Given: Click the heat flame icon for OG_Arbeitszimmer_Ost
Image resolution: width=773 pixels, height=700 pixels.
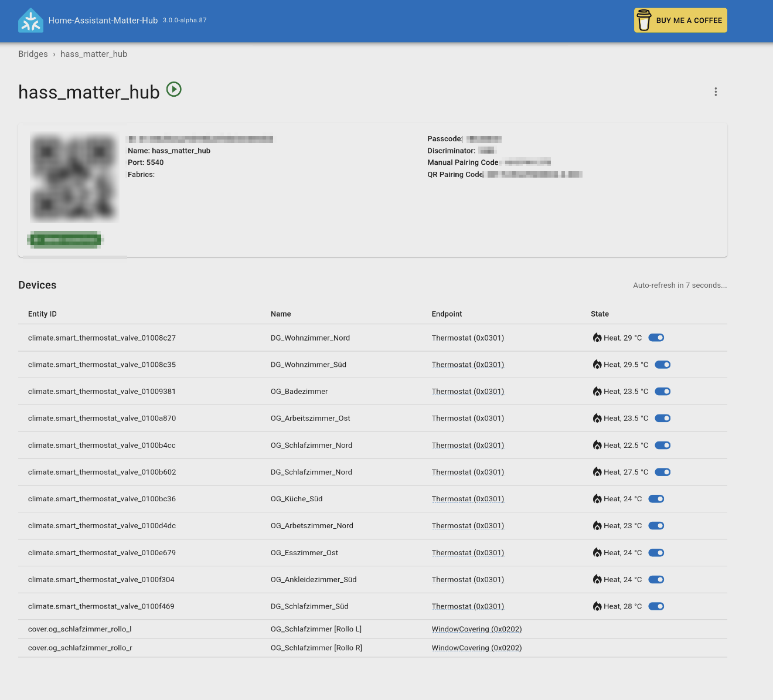Looking at the screenshot, I should tap(597, 419).
